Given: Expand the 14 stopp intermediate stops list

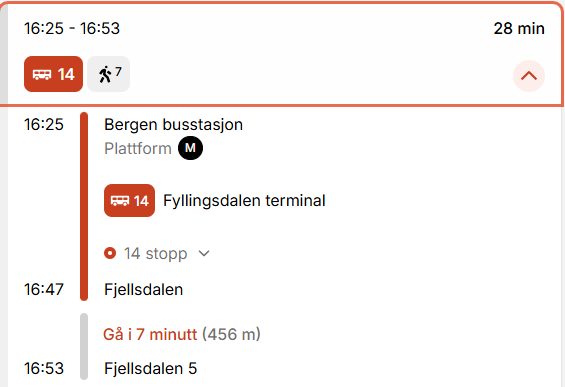Looking at the screenshot, I should [x=156, y=253].
